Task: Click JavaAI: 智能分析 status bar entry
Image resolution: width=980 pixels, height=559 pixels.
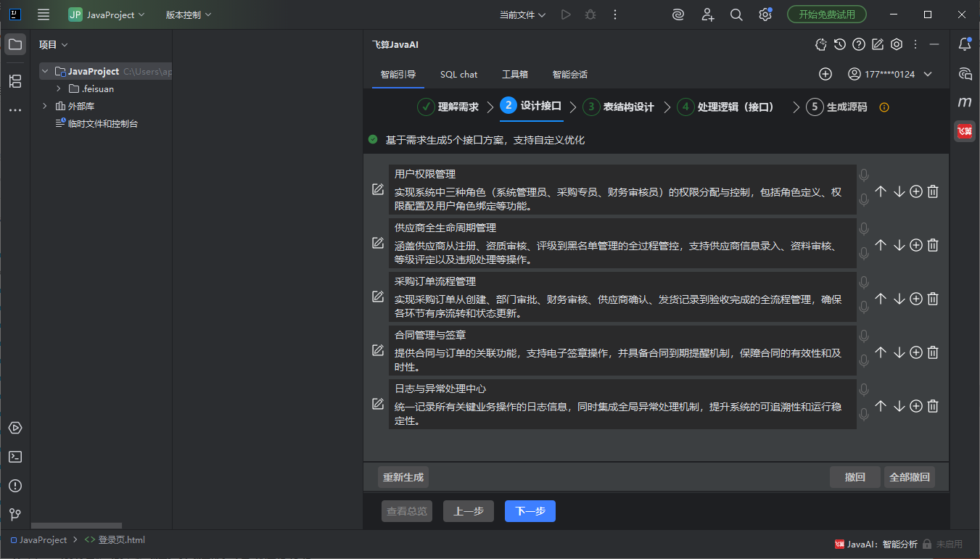Action: [x=876, y=544]
